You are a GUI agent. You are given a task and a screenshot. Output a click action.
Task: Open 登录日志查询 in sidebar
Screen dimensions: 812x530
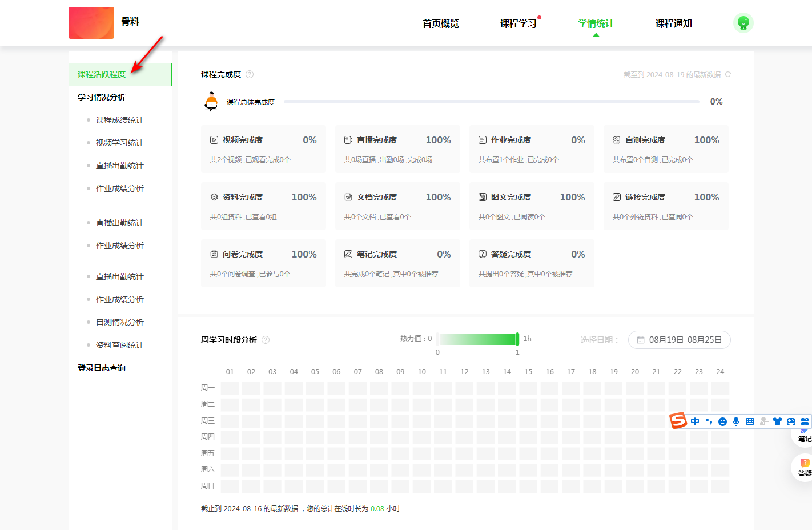(x=102, y=368)
